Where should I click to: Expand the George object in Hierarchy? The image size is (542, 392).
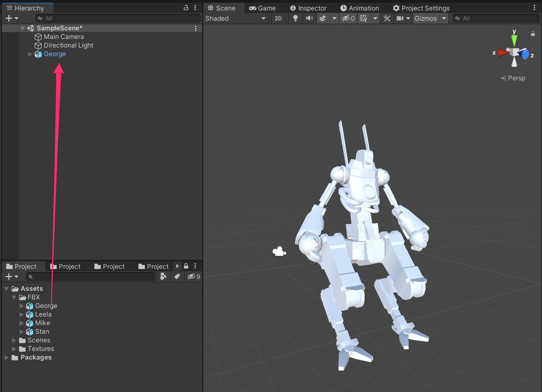30,54
